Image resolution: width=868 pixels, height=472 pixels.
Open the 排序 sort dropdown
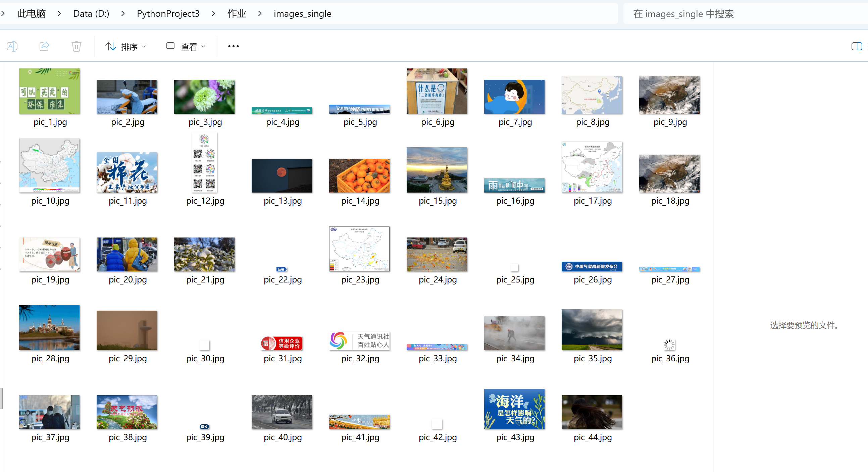pos(125,47)
